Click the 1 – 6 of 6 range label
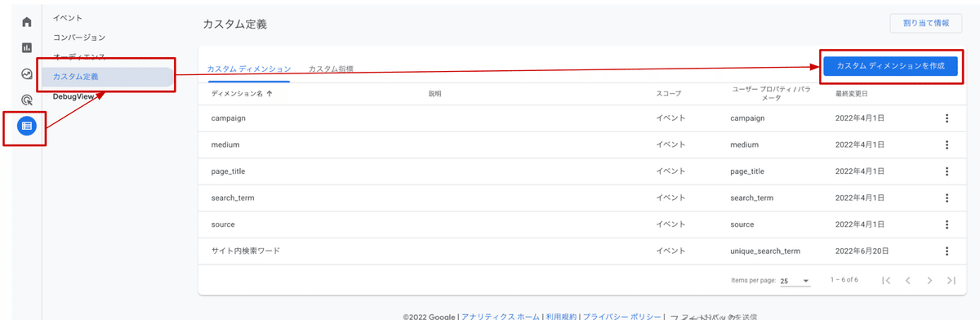Screen dimensions: 980x320 [845, 281]
